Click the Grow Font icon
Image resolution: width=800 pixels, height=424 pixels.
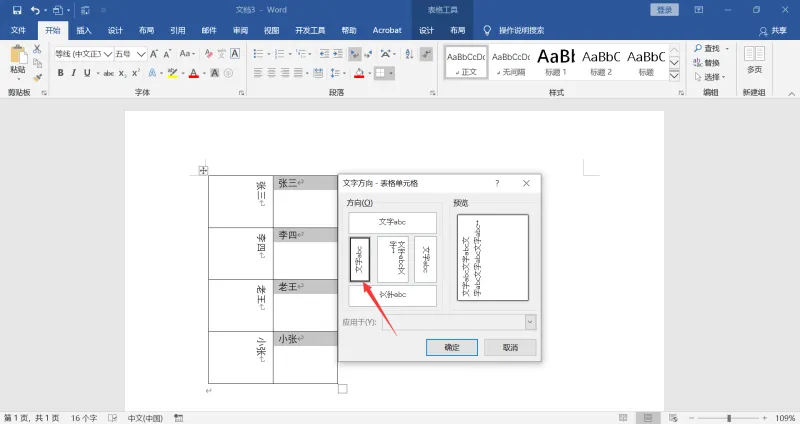click(x=154, y=54)
